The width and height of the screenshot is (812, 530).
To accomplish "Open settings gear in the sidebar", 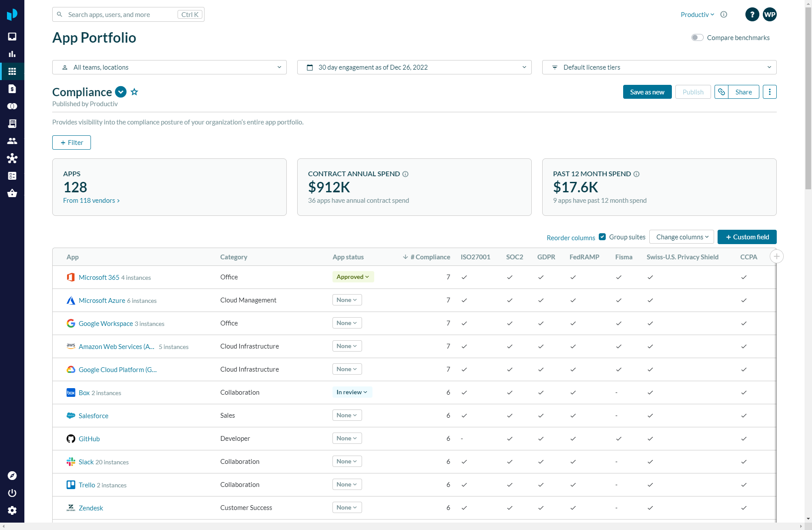I will (x=12, y=510).
